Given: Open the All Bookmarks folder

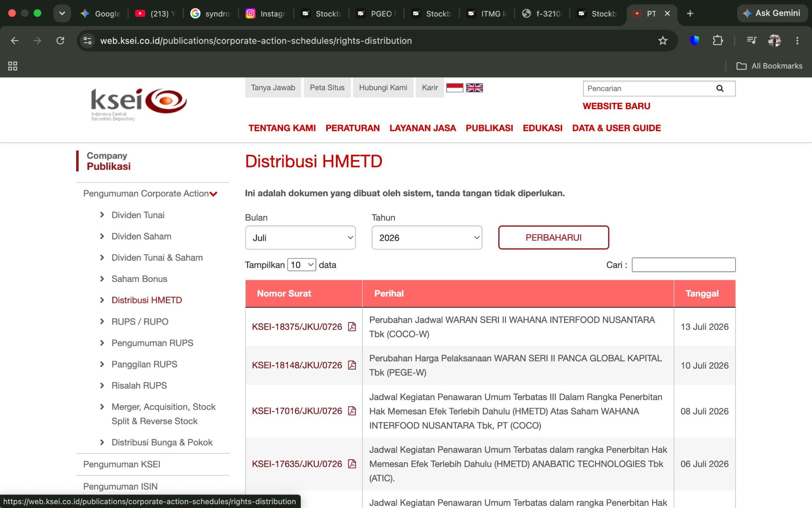Looking at the screenshot, I should pyautogui.click(x=769, y=66).
